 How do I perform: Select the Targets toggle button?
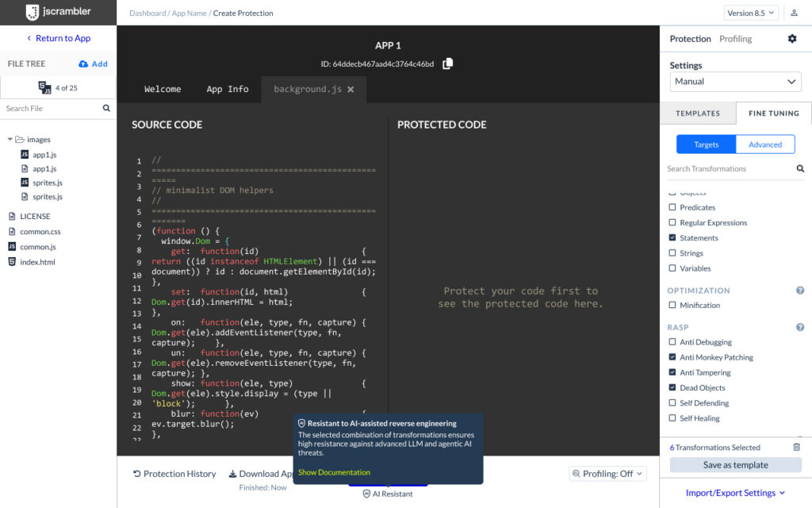click(x=707, y=144)
